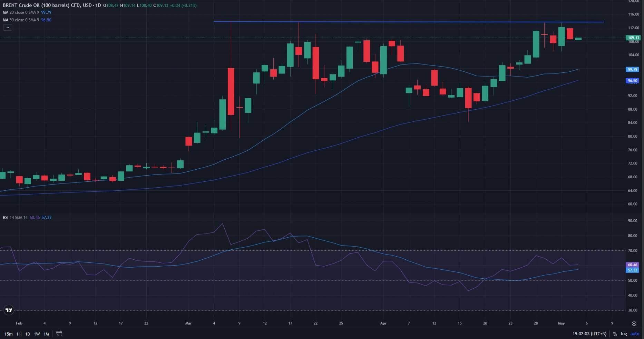Select the RSI 14 indicator legend

tap(27, 218)
